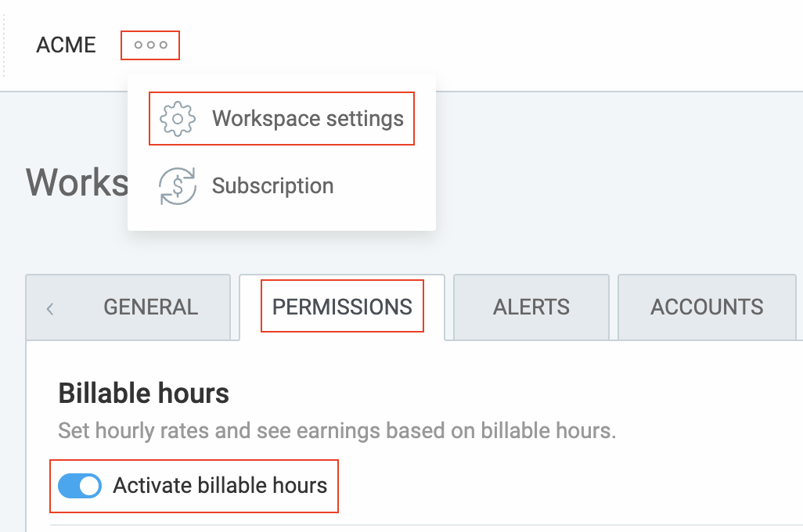
Task: Select Workspace settings from the menu
Action: (x=307, y=118)
